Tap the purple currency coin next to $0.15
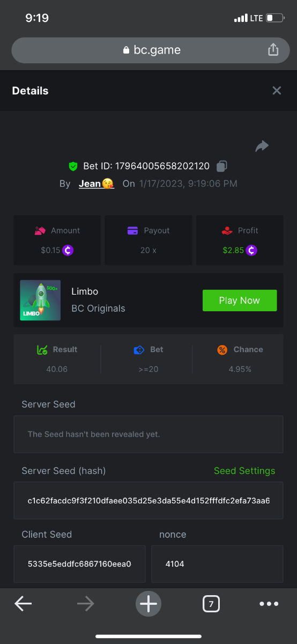 (x=68, y=250)
